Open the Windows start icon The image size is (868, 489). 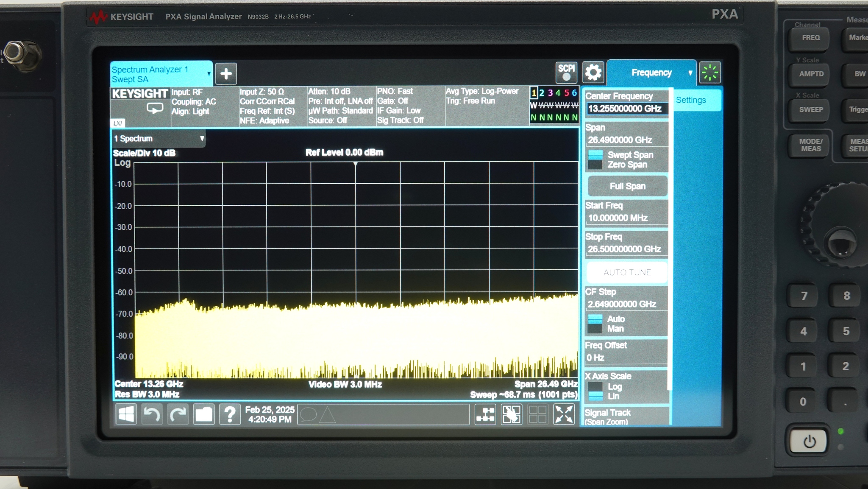(x=126, y=414)
